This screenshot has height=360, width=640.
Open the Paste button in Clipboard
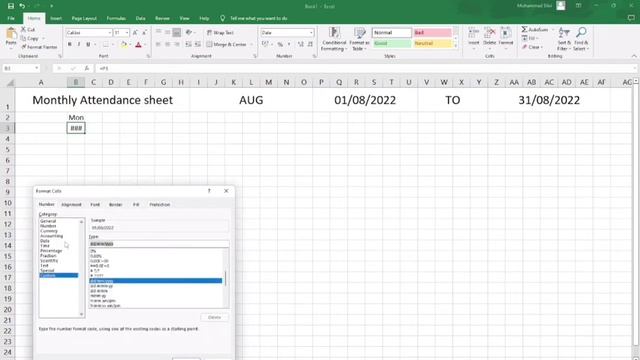pyautogui.click(x=11, y=37)
